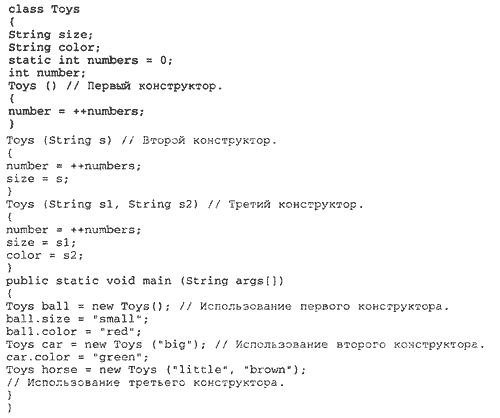Click the 'Toys car = new Toys ("big")' statement
The width and height of the screenshot is (500, 418).
(x=106, y=344)
